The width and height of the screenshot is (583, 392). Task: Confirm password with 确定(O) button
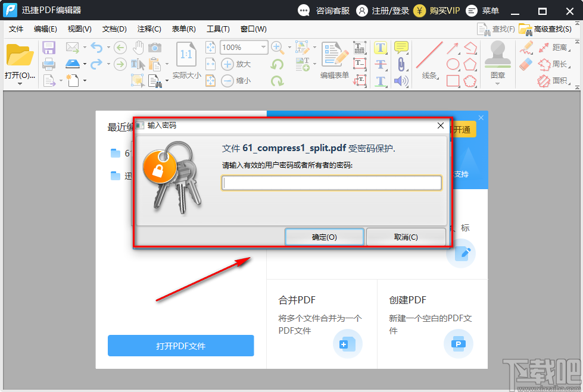(324, 237)
